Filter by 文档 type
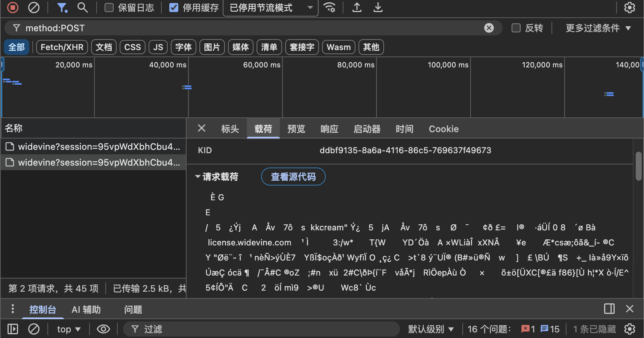 tap(104, 47)
